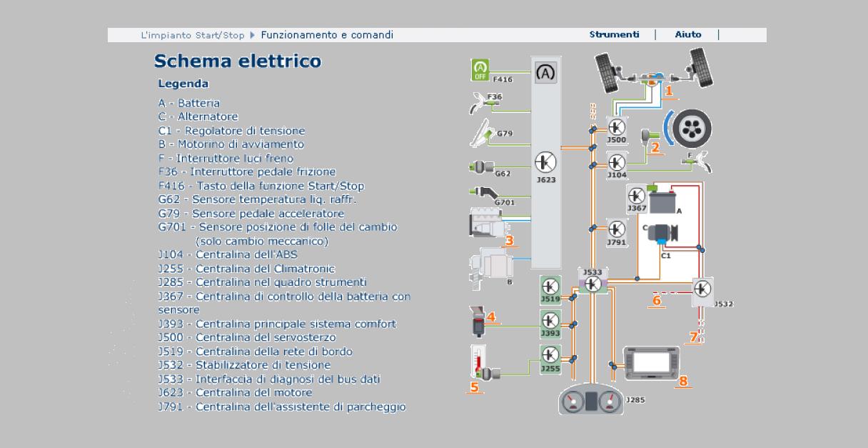
Task: Click orange number 1 near steering axle
Action: (669, 91)
